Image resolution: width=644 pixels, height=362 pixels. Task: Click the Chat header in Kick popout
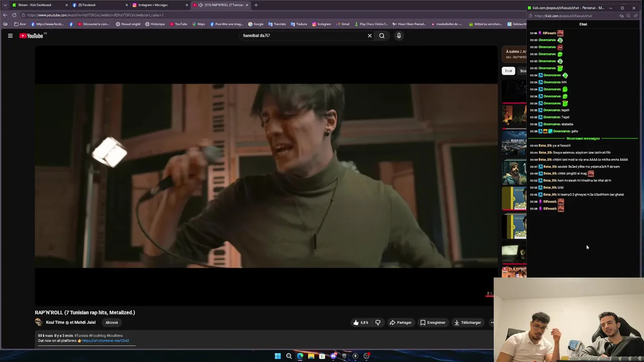[x=583, y=24]
